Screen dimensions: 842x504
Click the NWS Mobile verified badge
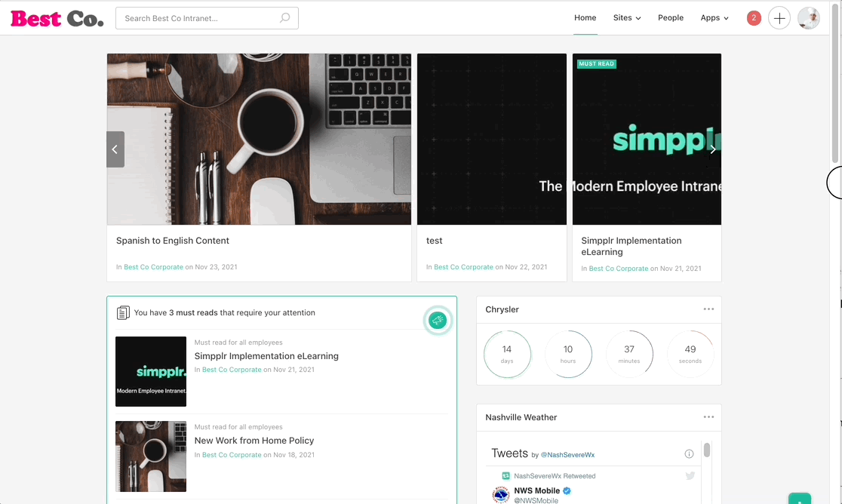pos(567,490)
